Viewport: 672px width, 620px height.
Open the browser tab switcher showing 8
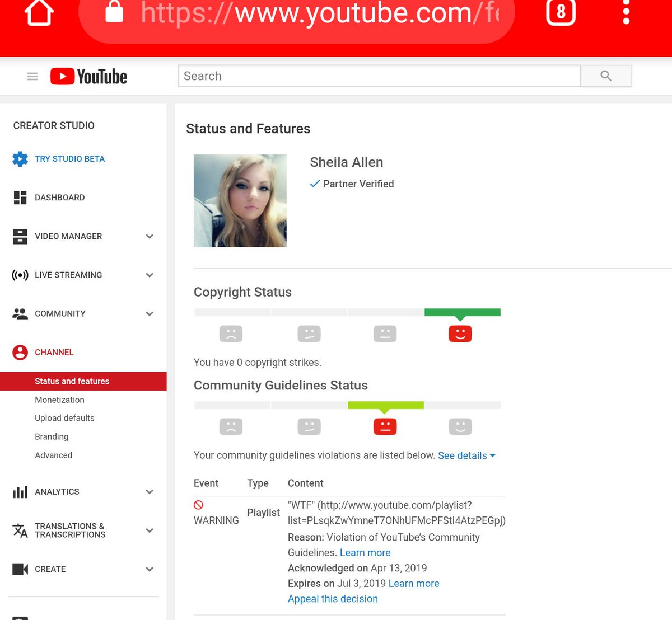coord(561,11)
